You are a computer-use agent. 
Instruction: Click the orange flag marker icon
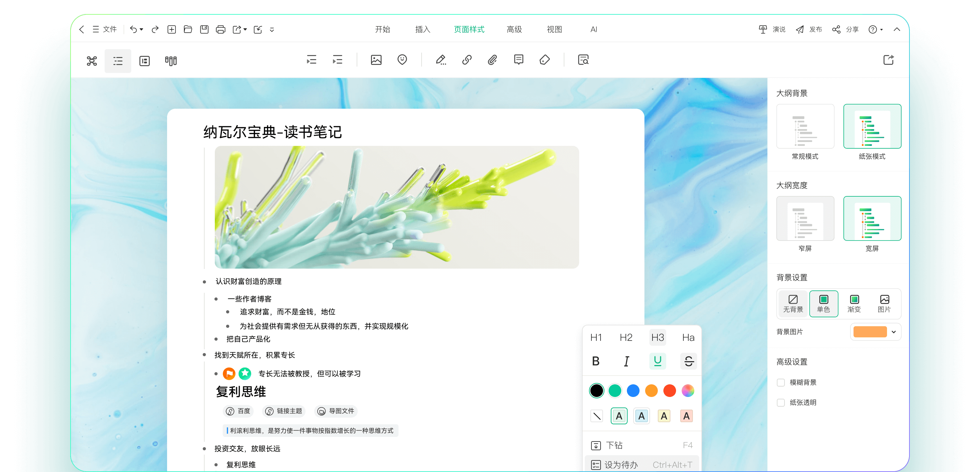[229, 373]
